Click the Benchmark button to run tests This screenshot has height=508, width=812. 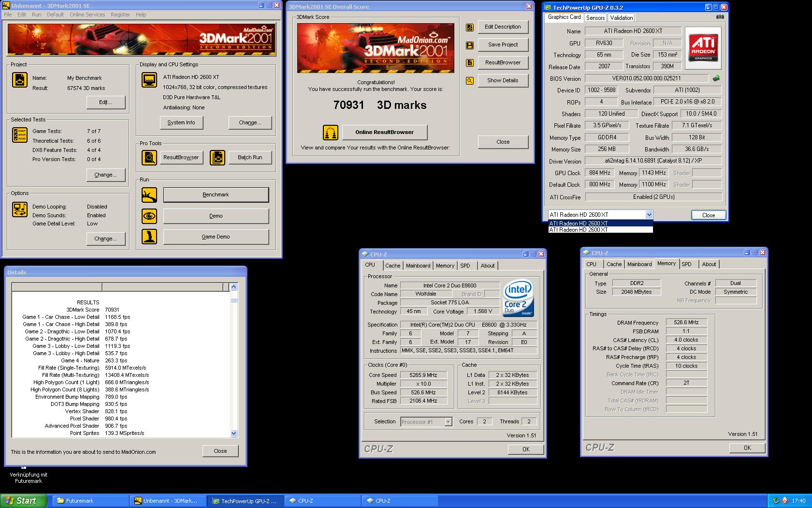pyautogui.click(x=216, y=194)
